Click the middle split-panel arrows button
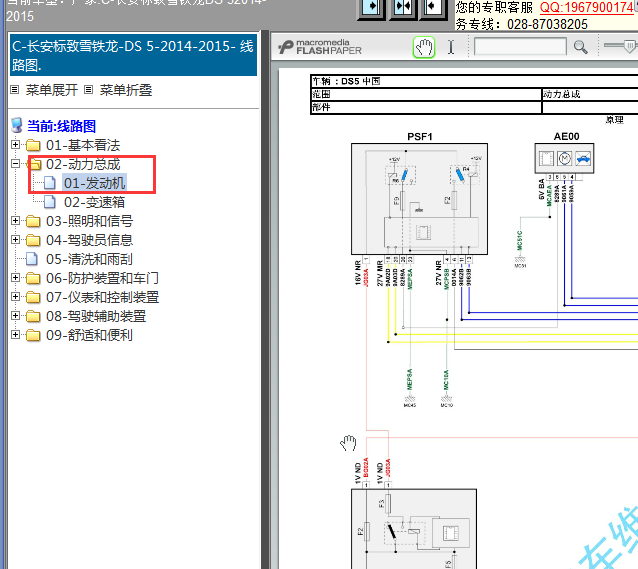Screen dimensions: 638x569 [x=403, y=7]
